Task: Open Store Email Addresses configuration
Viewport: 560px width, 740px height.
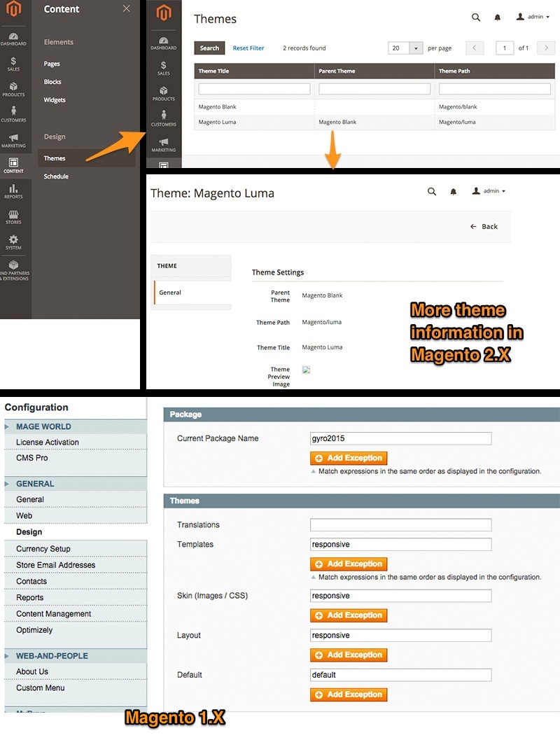Action: click(x=56, y=565)
